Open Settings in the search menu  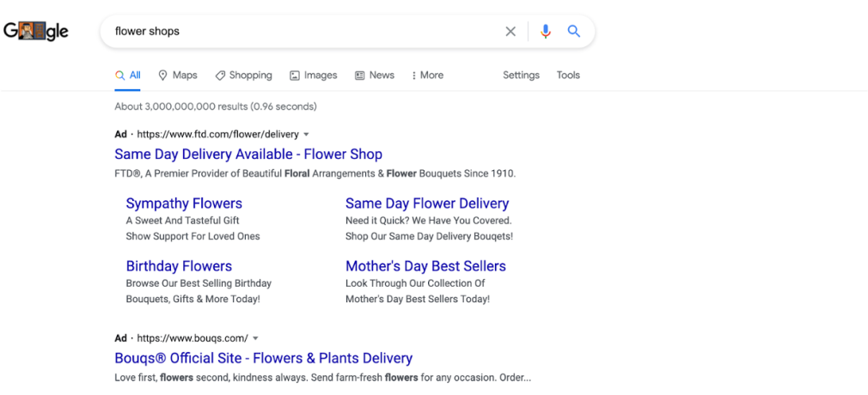(521, 76)
